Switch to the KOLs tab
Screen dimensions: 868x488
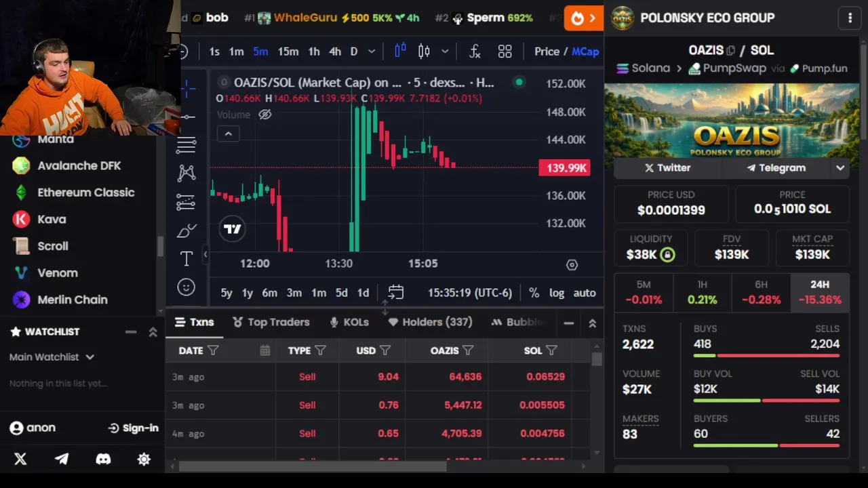pos(349,323)
